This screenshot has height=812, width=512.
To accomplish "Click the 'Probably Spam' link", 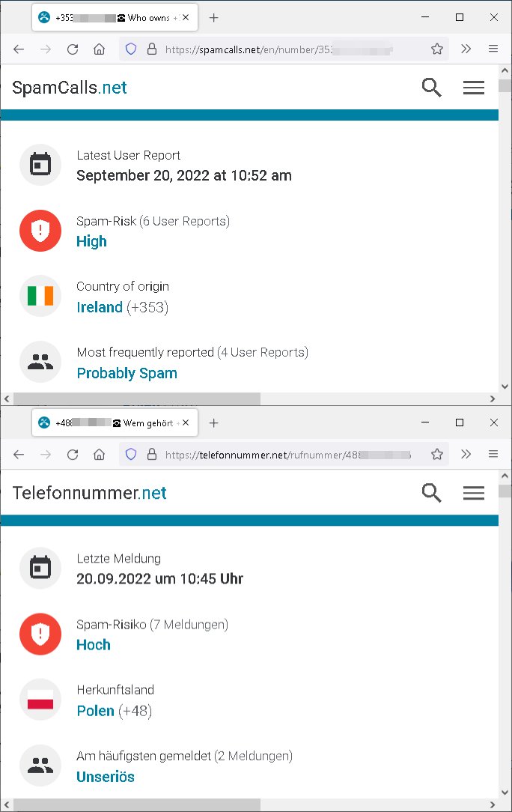I will pos(127,373).
